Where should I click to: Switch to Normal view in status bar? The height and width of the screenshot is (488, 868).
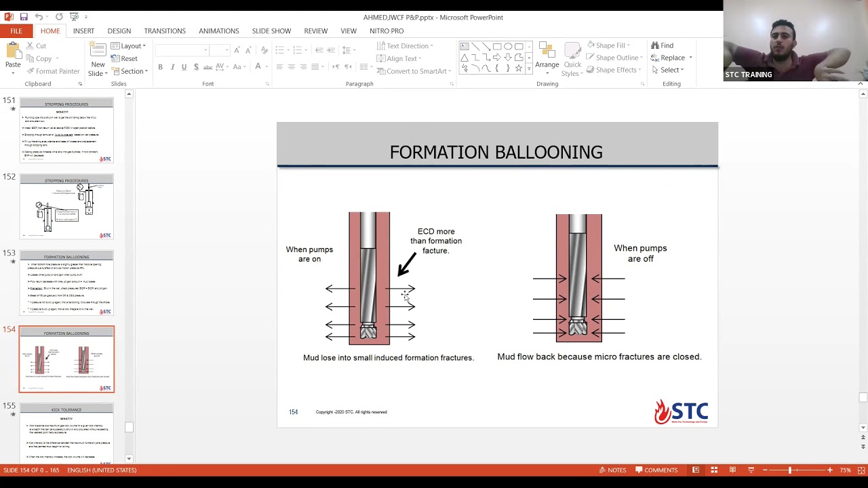click(696, 470)
